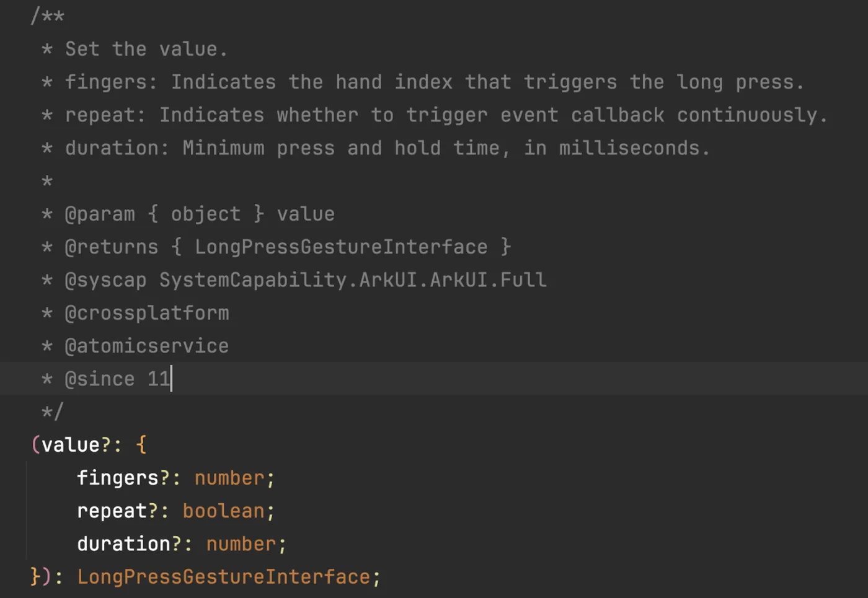Click the repeat property name in code

point(112,511)
